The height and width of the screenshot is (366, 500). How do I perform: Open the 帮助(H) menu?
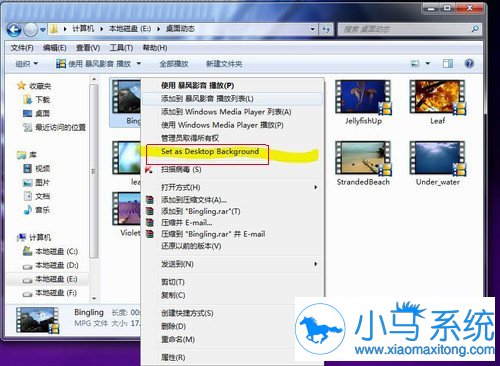[155, 48]
